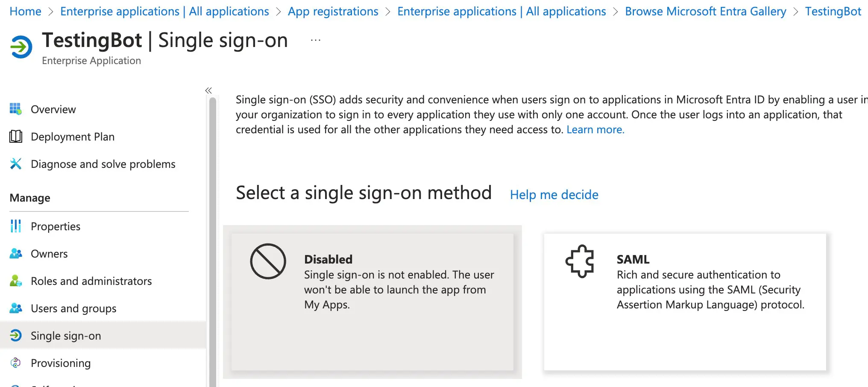Click Browse Microsoft Entra Gallery breadcrumb
The height and width of the screenshot is (387, 868).
[x=706, y=12]
